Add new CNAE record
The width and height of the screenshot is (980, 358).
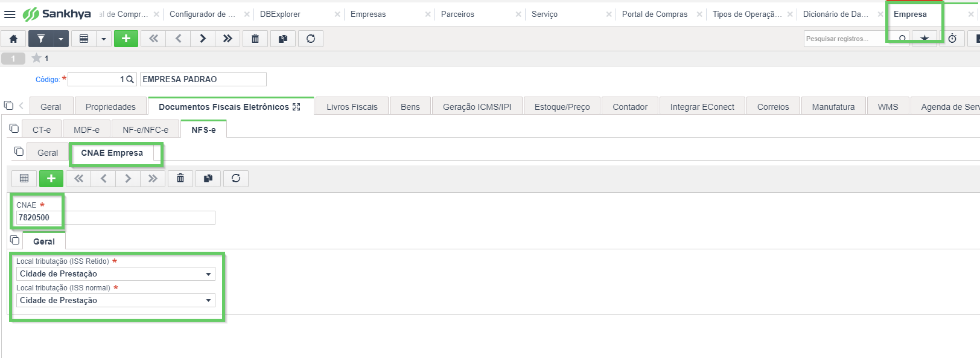point(51,178)
